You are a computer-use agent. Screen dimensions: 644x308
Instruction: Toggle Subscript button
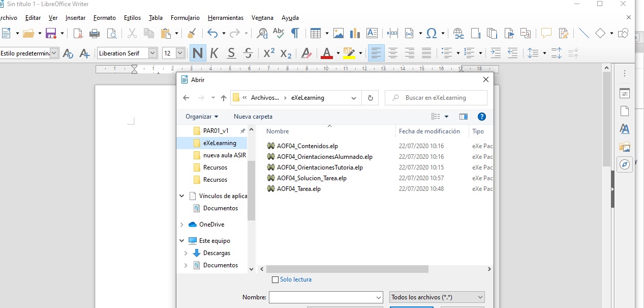click(x=286, y=53)
